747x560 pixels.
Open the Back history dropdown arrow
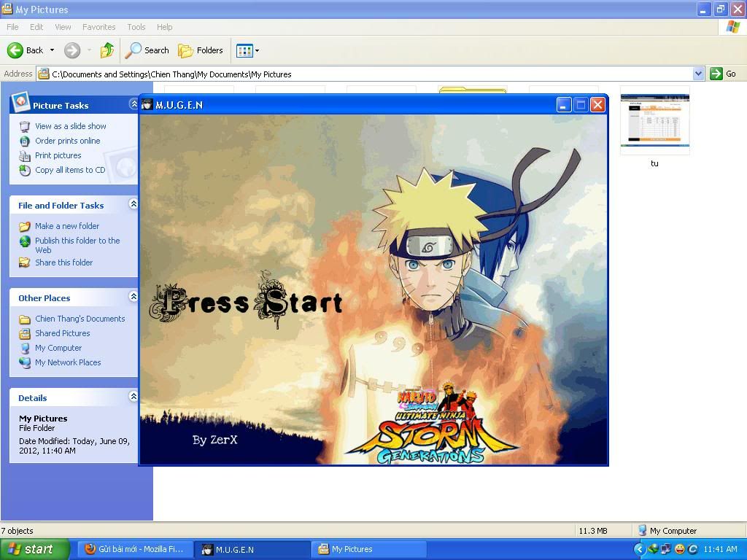tap(52, 50)
